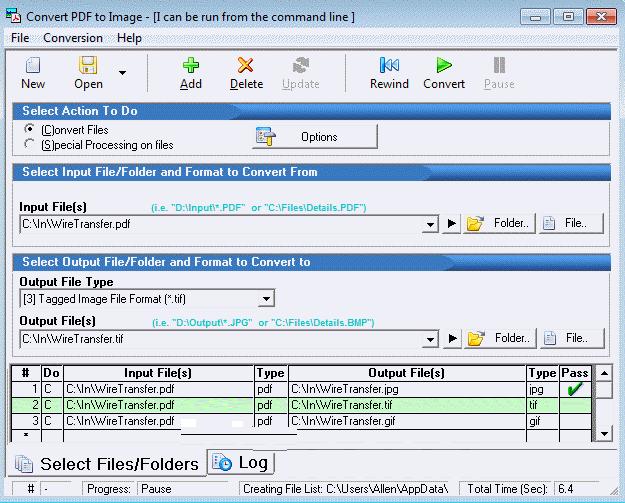Click the Do column header
625x503 pixels.
(52, 373)
